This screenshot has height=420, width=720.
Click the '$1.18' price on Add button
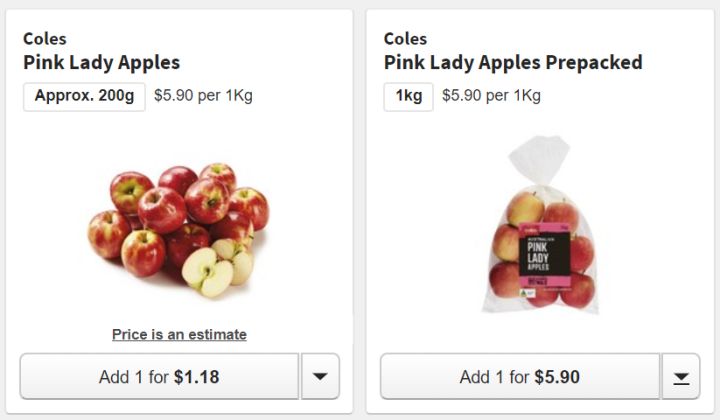coord(196,377)
